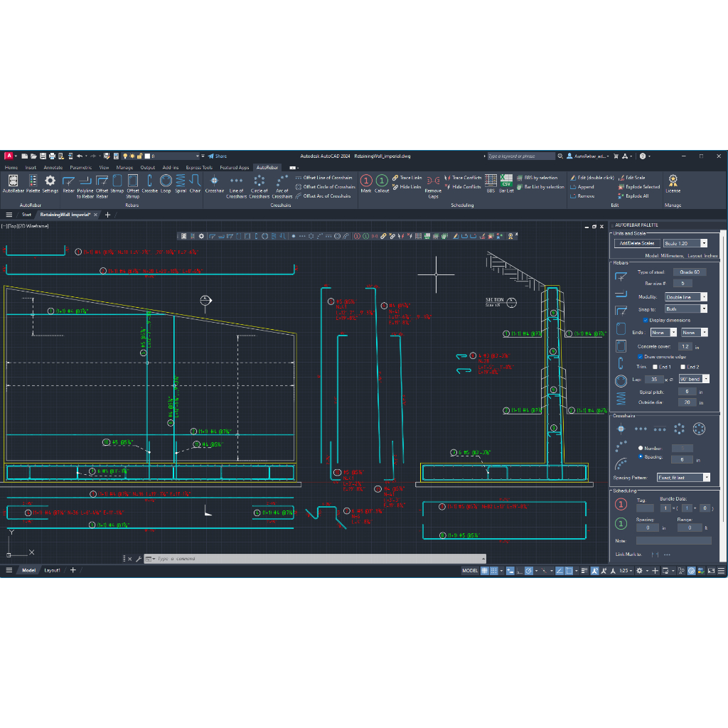This screenshot has height=728, width=728.
Task: Choose the Line of Crosshairs tool
Action: 236,186
